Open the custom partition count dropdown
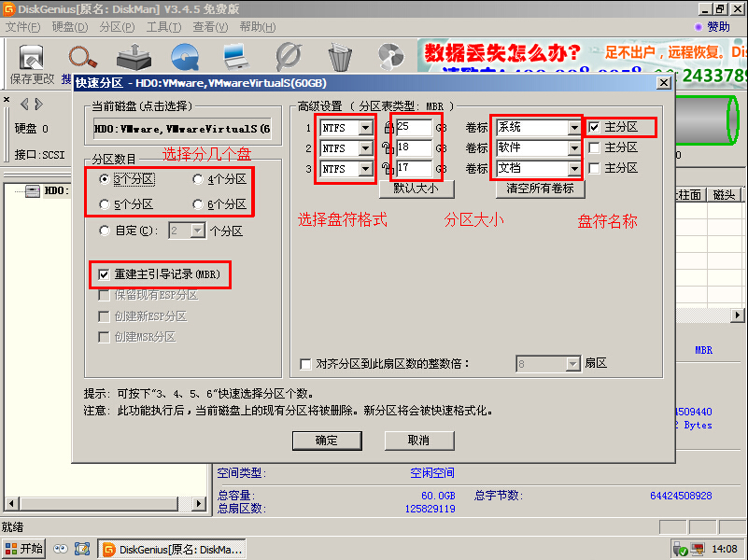Image resolution: width=748 pixels, height=560 pixels. pos(197,231)
